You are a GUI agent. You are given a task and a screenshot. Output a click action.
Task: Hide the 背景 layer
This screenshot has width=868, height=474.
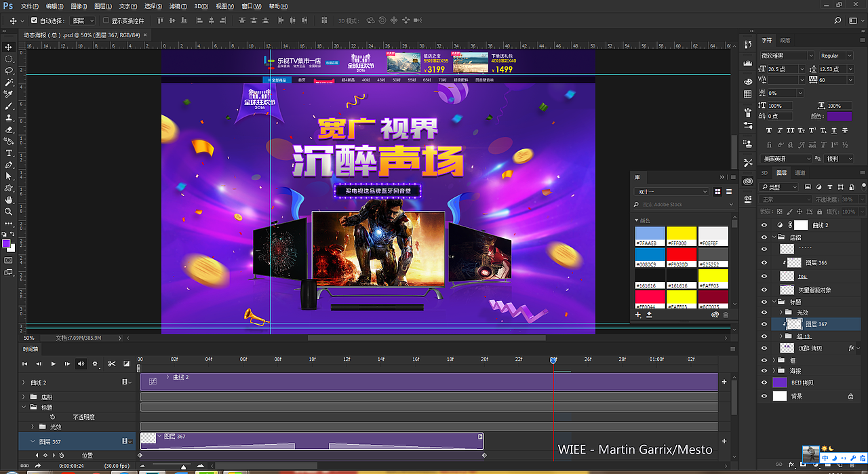(764, 395)
